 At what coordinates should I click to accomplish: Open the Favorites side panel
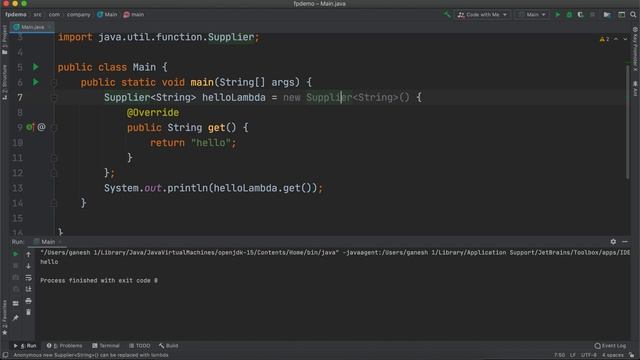tap(4, 317)
